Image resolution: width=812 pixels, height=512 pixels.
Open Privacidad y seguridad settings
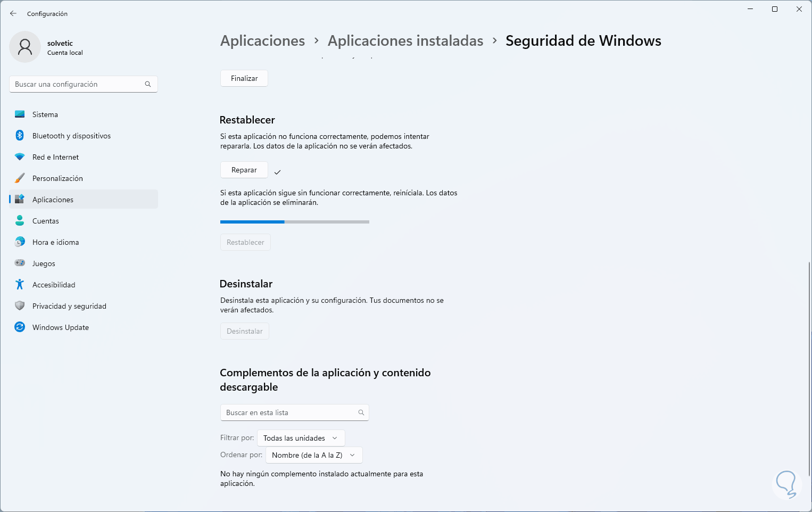[x=84, y=306]
